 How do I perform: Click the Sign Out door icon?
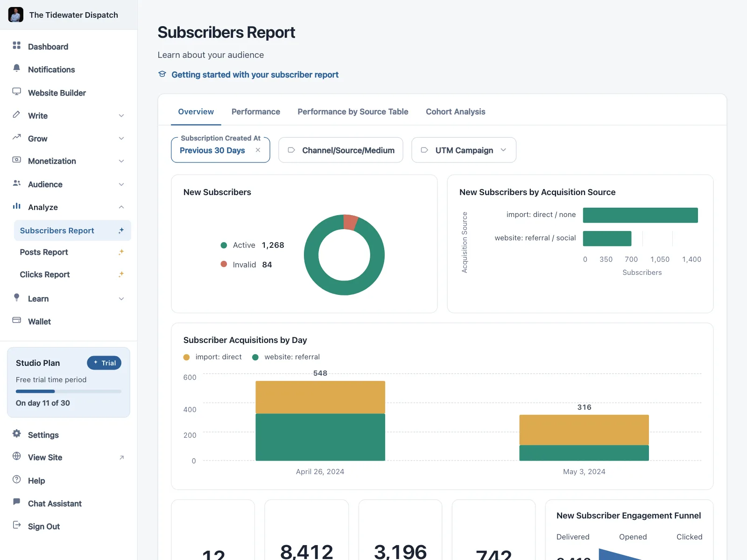pyautogui.click(x=17, y=525)
